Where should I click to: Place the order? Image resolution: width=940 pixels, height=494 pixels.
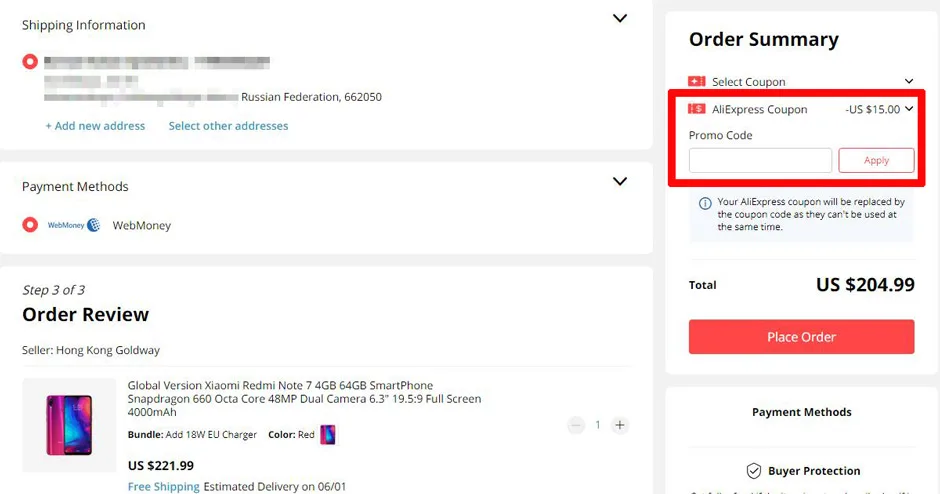(802, 336)
